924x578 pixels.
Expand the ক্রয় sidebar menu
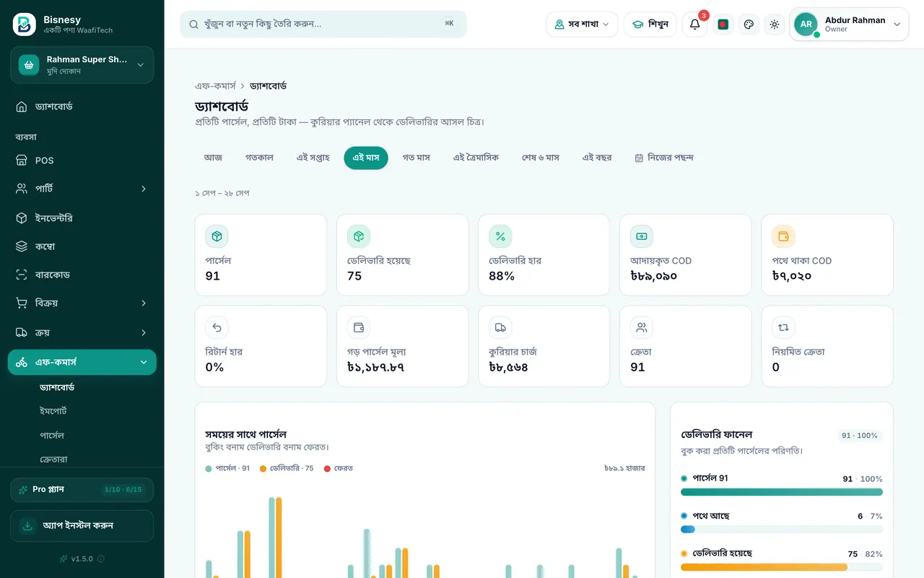[x=82, y=332]
